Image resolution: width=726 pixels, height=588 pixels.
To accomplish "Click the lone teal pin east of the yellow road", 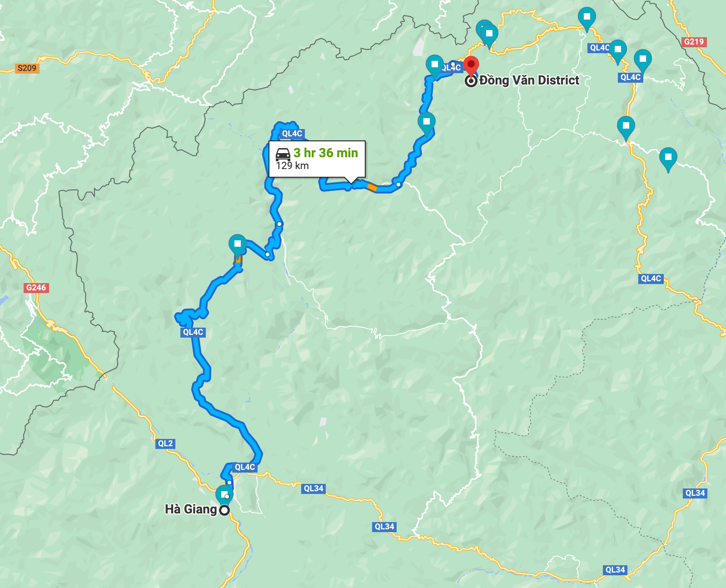I will pyautogui.click(x=668, y=159).
